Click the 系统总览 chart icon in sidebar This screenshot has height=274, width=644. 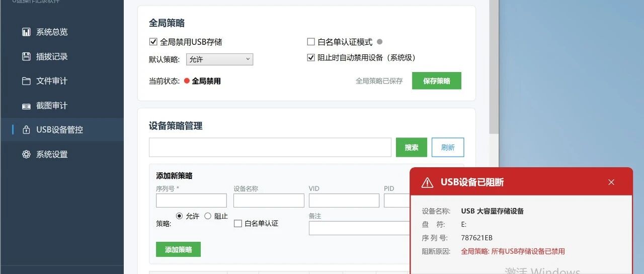point(27,32)
